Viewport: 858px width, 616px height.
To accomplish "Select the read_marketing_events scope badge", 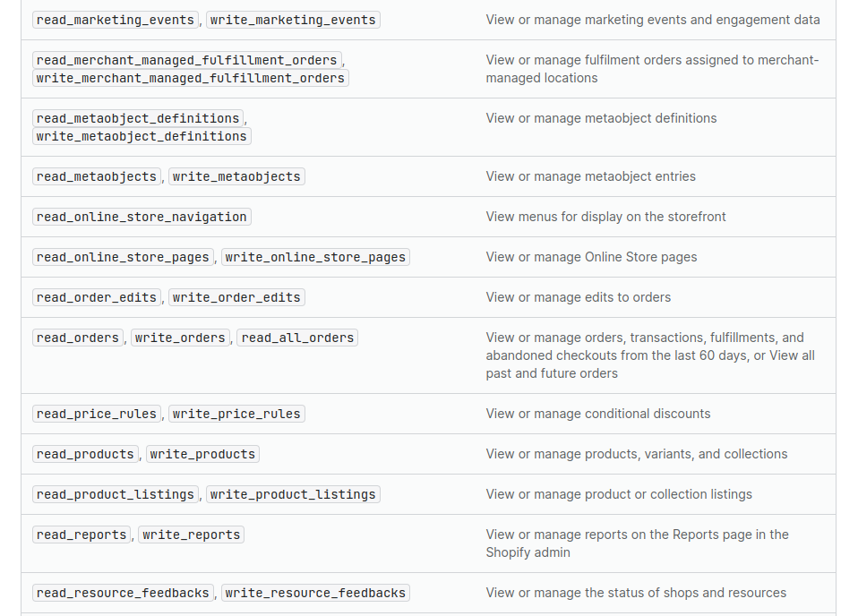I will [115, 19].
